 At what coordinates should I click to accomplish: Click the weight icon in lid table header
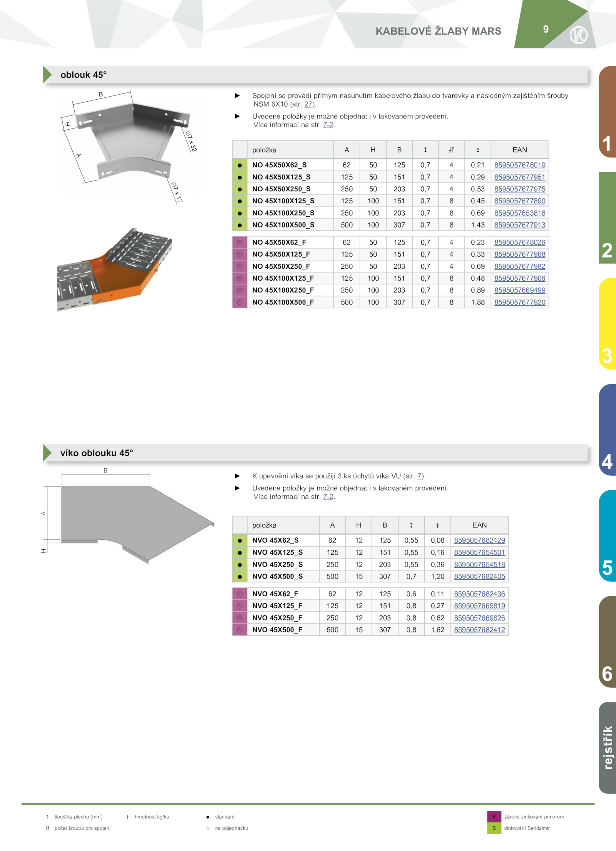[437, 525]
